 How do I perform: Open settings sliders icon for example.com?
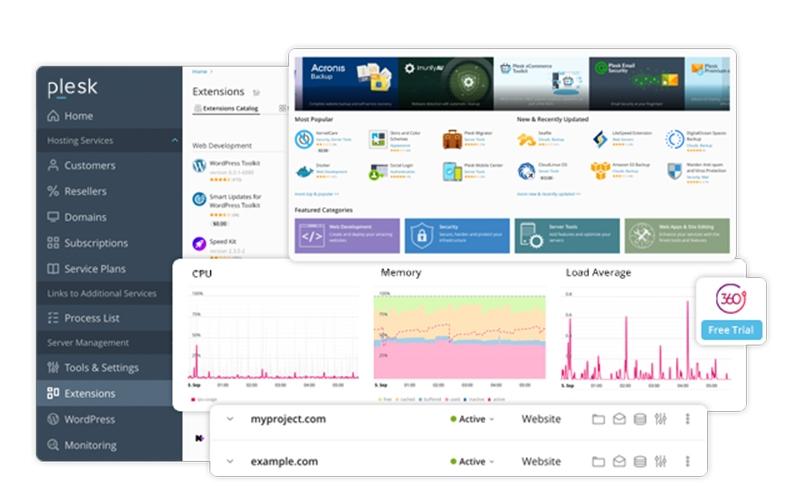click(660, 462)
